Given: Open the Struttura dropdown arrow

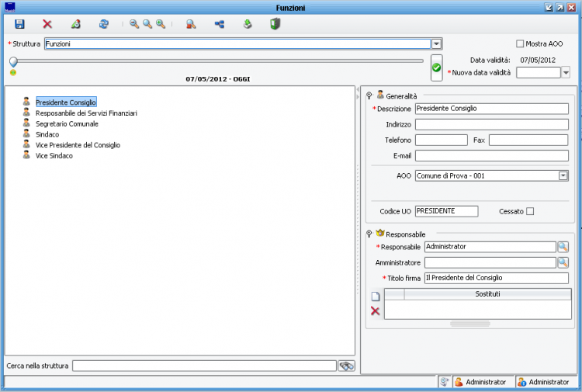Looking at the screenshot, I should [x=436, y=44].
